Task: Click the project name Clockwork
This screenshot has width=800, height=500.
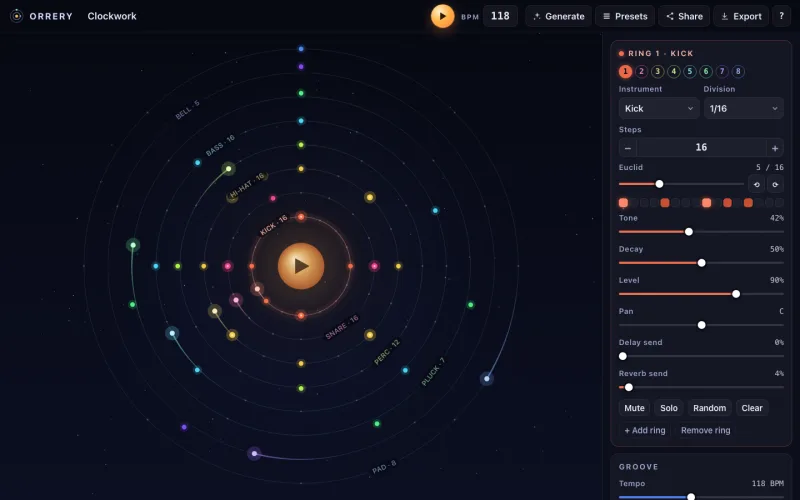Action: (112, 16)
